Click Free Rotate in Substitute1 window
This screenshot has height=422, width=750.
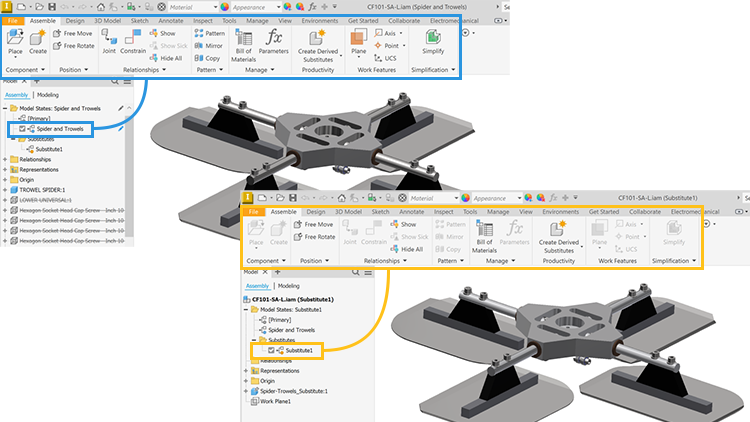coord(315,237)
